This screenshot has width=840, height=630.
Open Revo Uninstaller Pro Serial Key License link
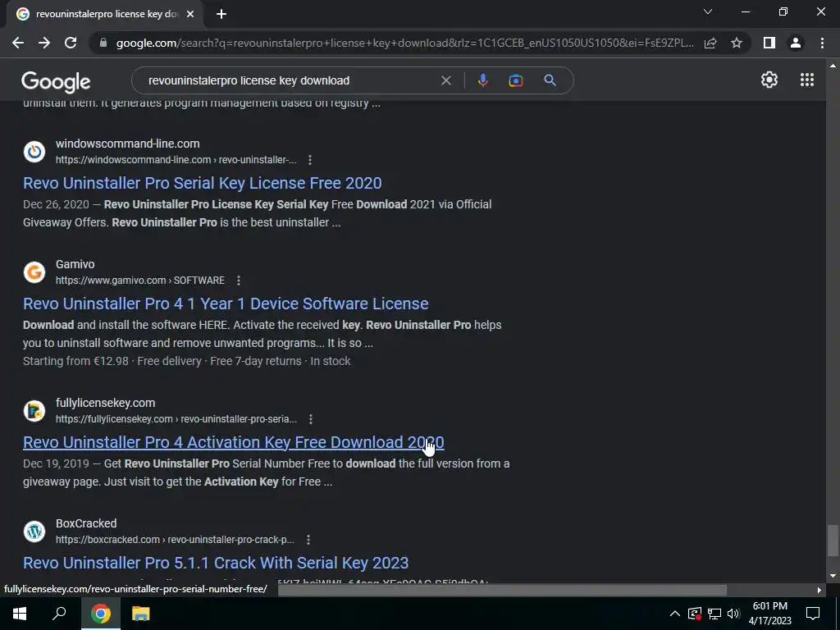coord(202,183)
